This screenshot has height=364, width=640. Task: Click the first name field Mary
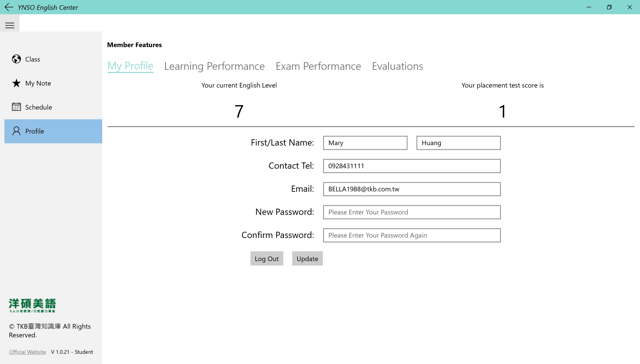[x=365, y=143]
